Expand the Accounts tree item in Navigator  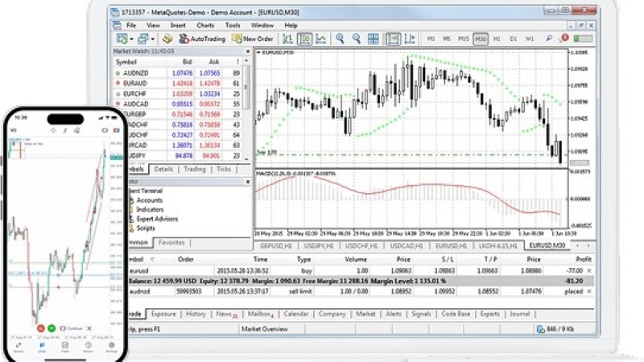tap(150, 200)
